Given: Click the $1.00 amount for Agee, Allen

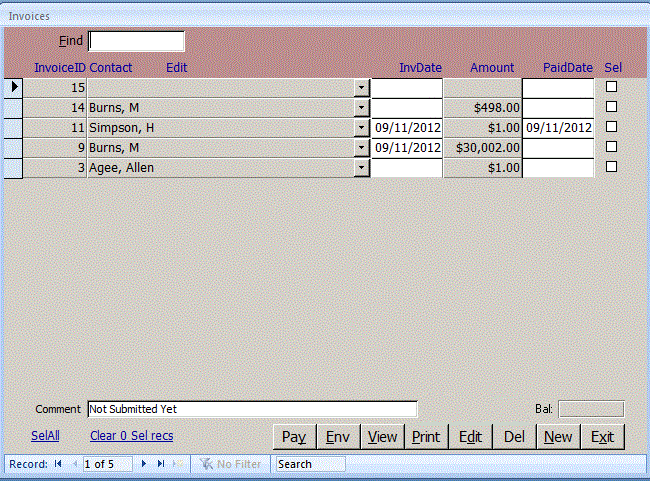Looking at the screenshot, I should [x=483, y=168].
